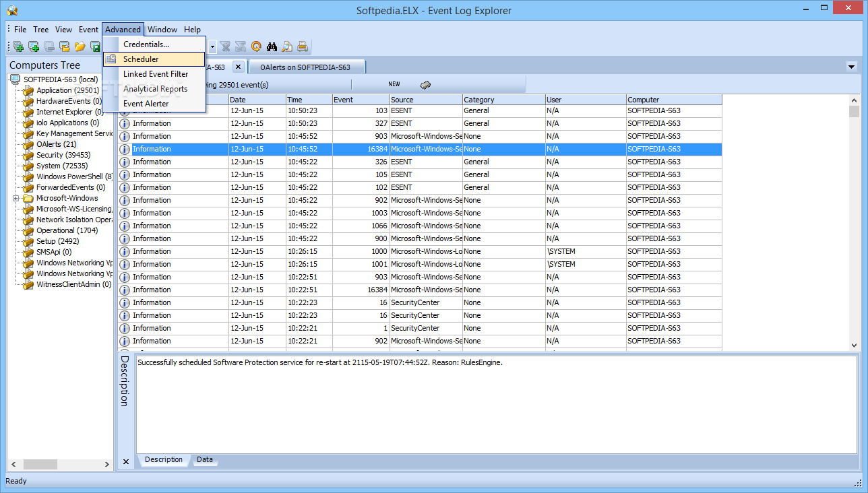Click the leftmost add-computer toolbar icon
The image size is (868, 493).
coord(18,46)
